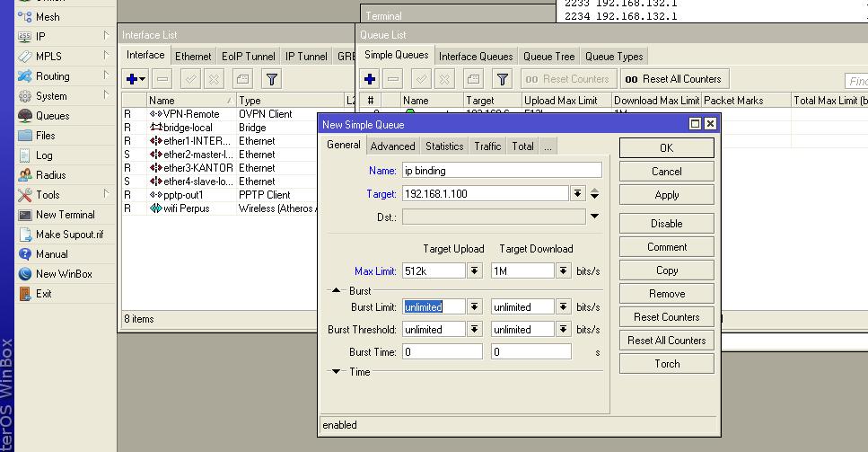
Task: Open Ethernet tab in Interface List
Action: [193, 57]
